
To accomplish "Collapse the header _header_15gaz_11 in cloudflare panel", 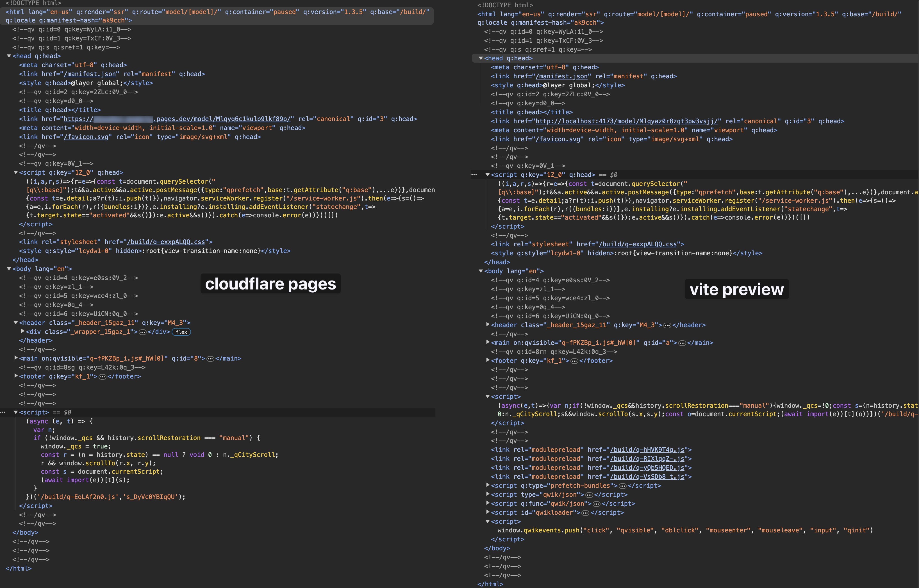I will point(16,323).
